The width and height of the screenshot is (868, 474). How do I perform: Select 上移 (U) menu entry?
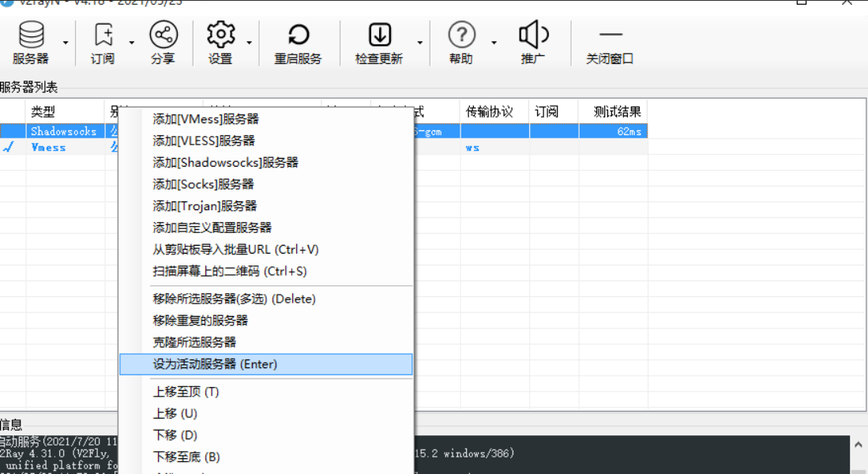point(265,414)
